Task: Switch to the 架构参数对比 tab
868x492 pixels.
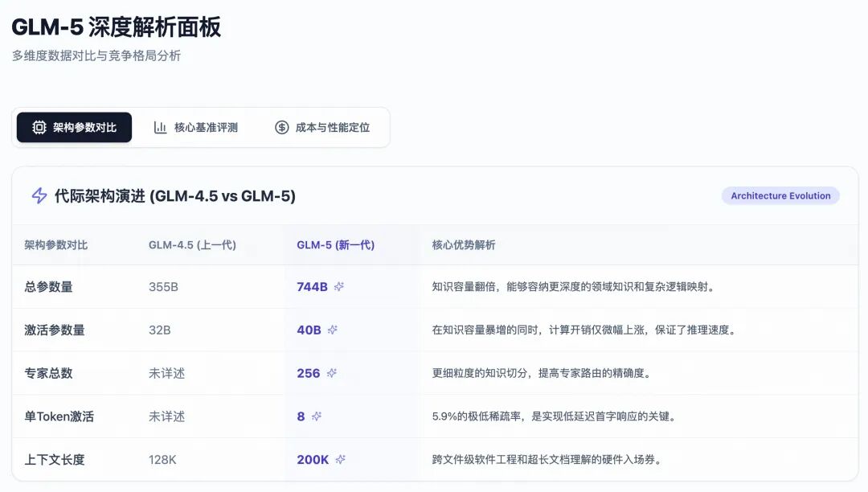Action: pos(74,127)
